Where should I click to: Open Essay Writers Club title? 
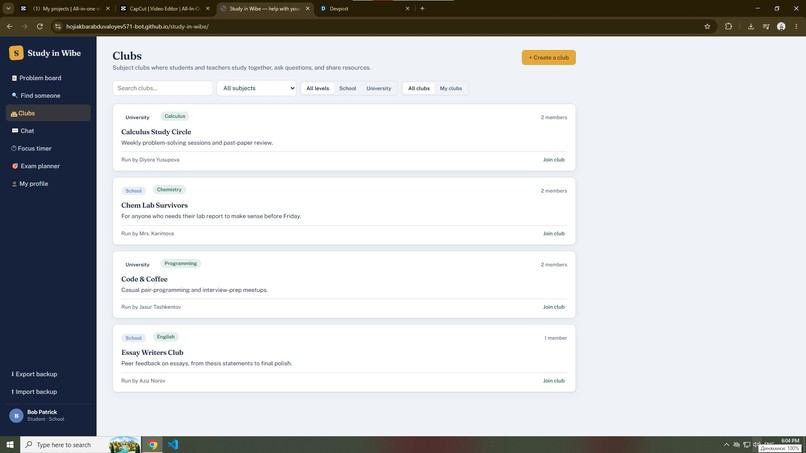152,353
